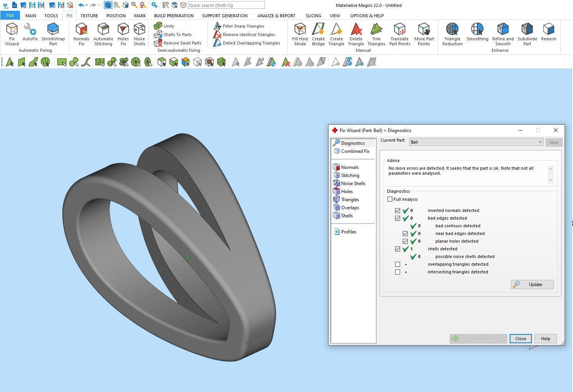The image size is (573, 392).
Task: Select Noise Shells in wizard sidebar
Action: tap(349, 184)
